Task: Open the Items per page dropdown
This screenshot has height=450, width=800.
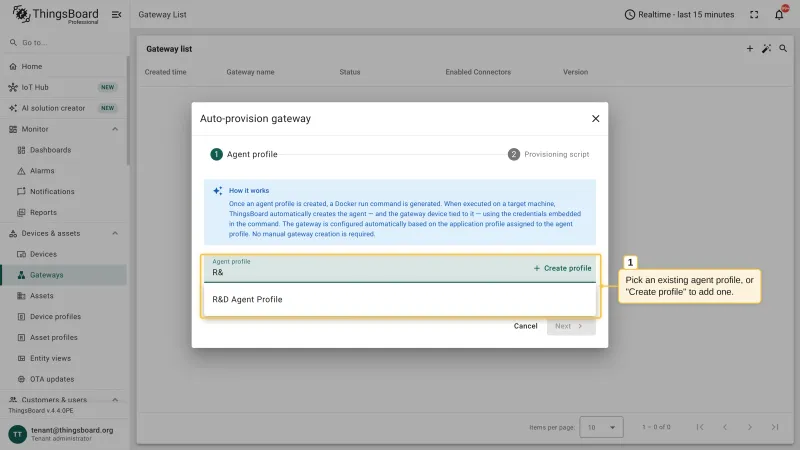Action: pyautogui.click(x=601, y=427)
